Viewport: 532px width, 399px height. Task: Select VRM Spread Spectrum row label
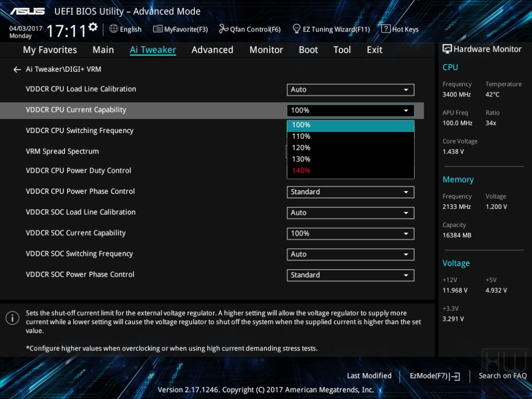62,152
